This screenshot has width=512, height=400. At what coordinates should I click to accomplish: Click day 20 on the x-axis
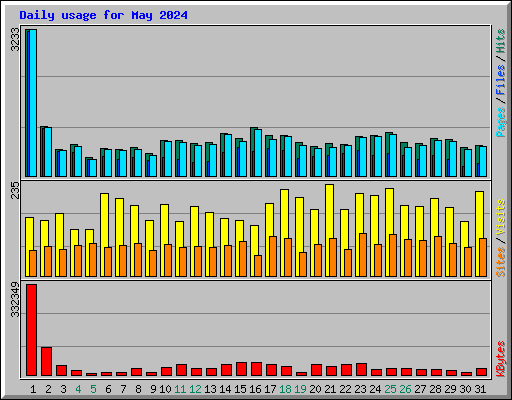coord(315,389)
